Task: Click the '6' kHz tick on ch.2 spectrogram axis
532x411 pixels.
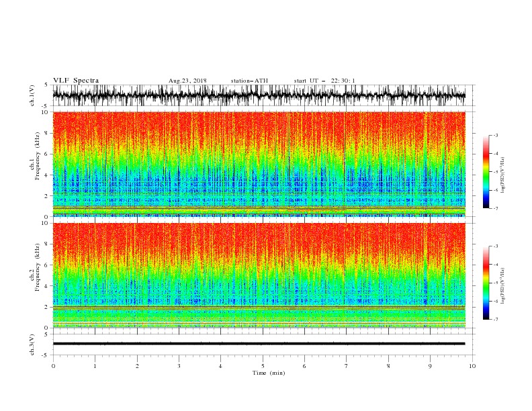Action: (x=46, y=265)
